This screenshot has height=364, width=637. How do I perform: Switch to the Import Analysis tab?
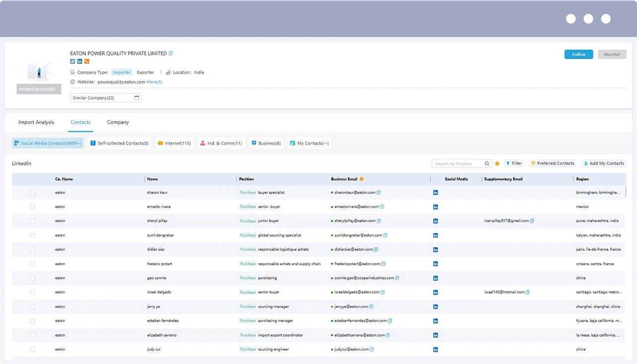pyautogui.click(x=36, y=122)
